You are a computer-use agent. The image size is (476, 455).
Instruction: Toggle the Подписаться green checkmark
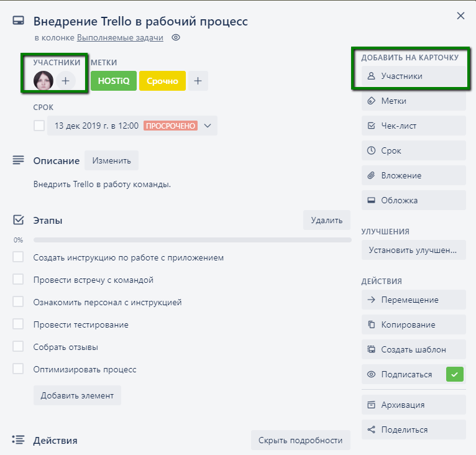pos(454,374)
